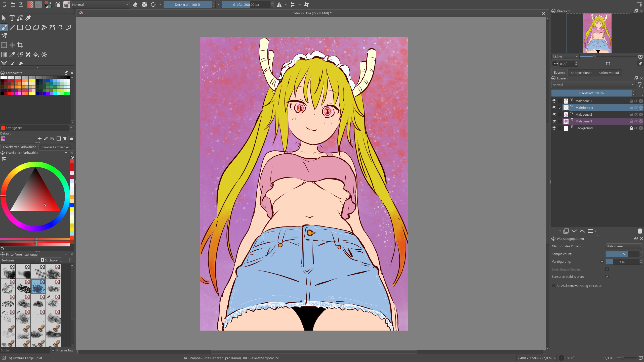This screenshot has width=644, height=362.
Task: Open the layer filter funnel dropdown
Action: point(640,85)
